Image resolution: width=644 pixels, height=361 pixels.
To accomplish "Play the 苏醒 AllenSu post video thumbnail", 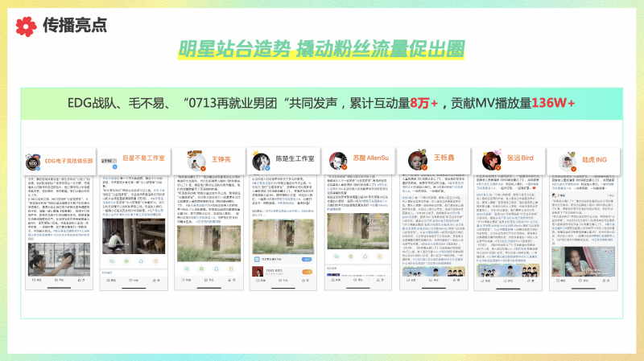I will pyautogui.click(x=357, y=231).
